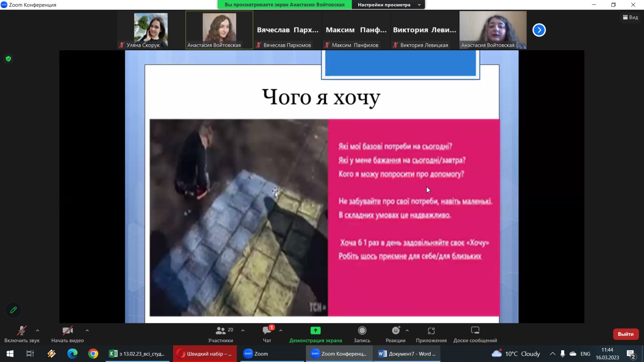Click the red Выйти leave button
Image resolution: width=644 pixels, height=362 pixels.
625,334
